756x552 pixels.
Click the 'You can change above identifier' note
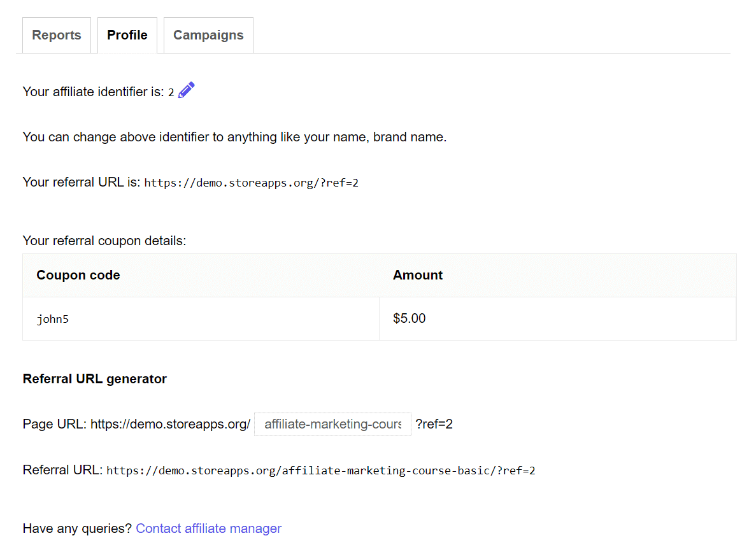(x=234, y=137)
